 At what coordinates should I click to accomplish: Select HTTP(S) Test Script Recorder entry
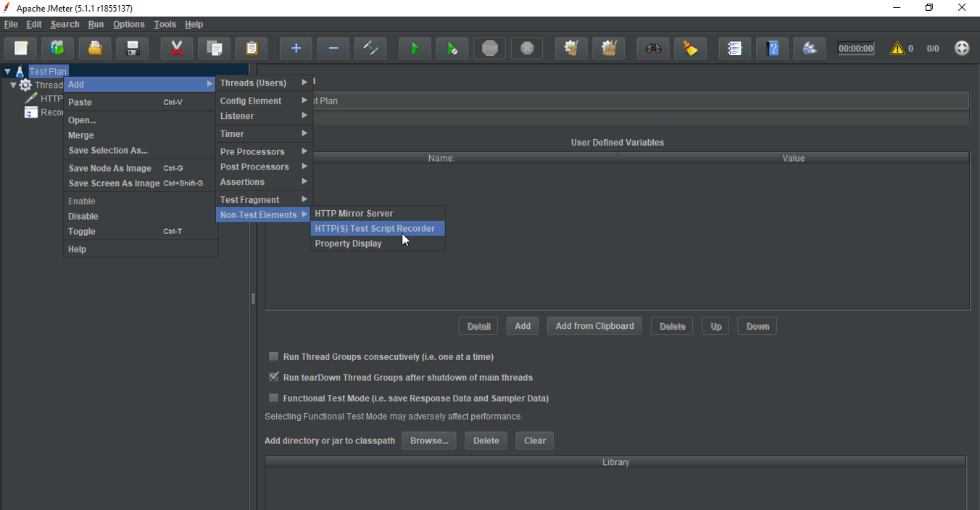click(x=376, y=228)
